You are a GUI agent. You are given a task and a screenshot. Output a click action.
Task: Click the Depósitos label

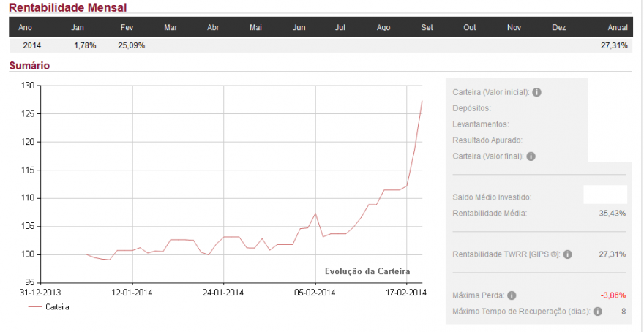click(x=472, y=108)
